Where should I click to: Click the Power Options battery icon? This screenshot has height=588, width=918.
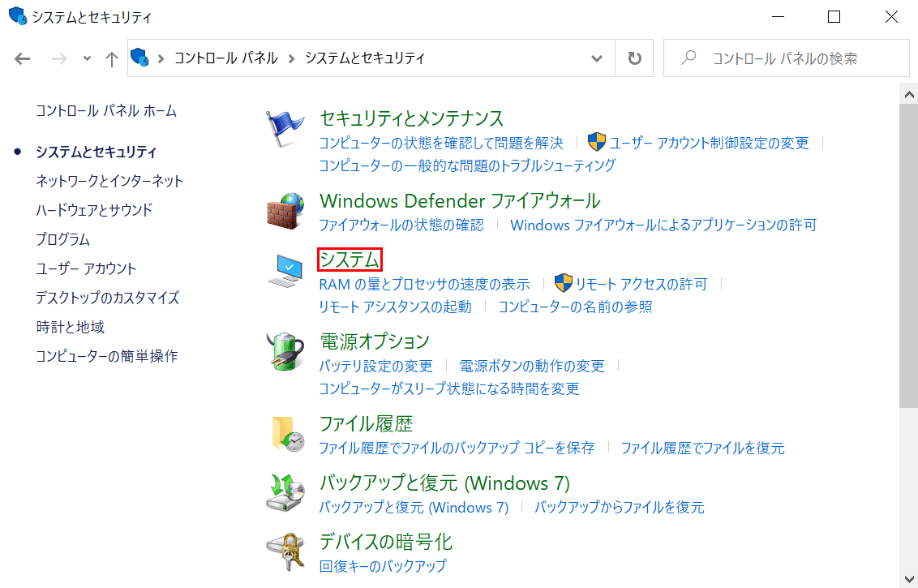coord(285,351)
